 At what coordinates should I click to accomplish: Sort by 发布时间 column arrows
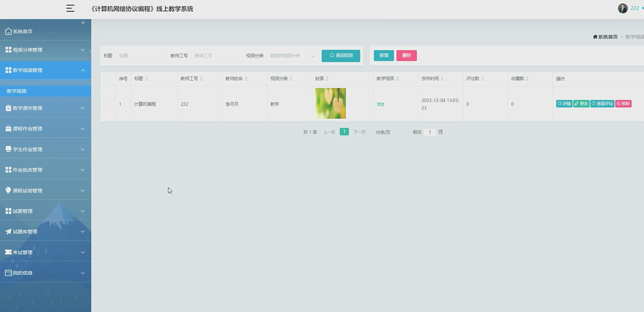click(442, 79)
